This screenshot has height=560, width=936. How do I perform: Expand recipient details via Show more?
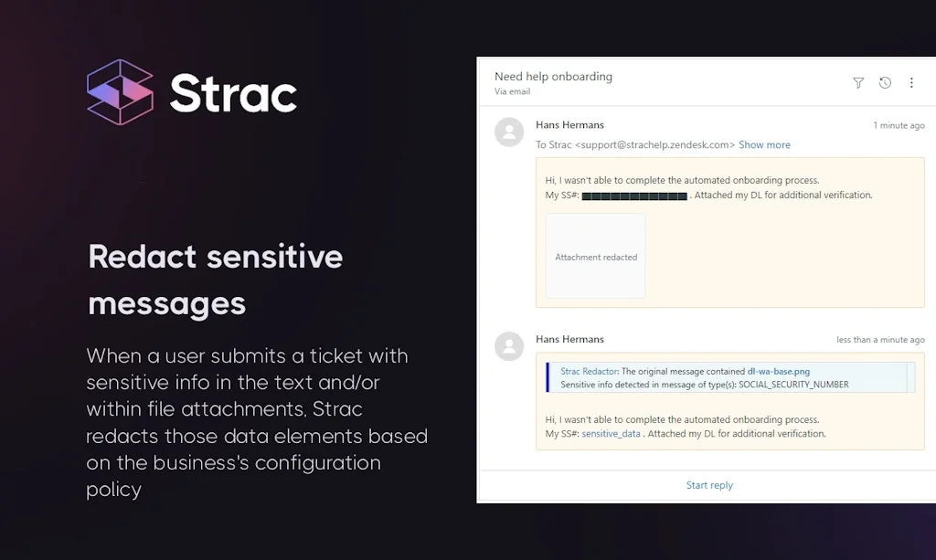(764, 144)
